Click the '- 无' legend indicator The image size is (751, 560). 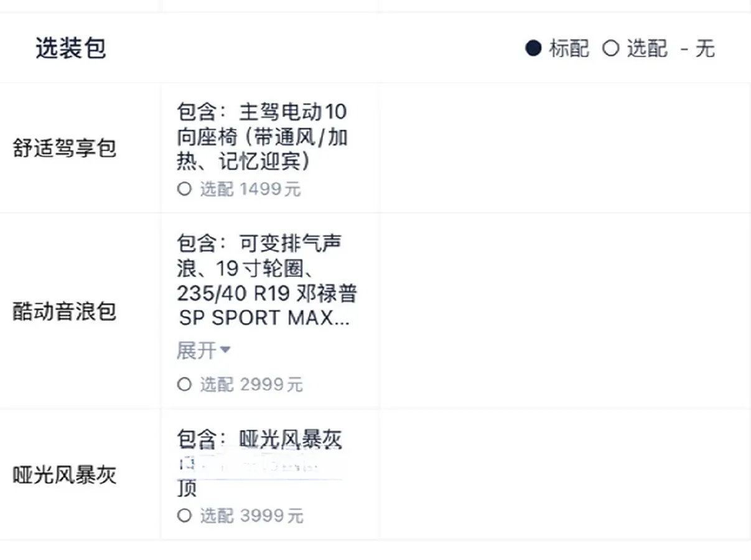[697, 49]
